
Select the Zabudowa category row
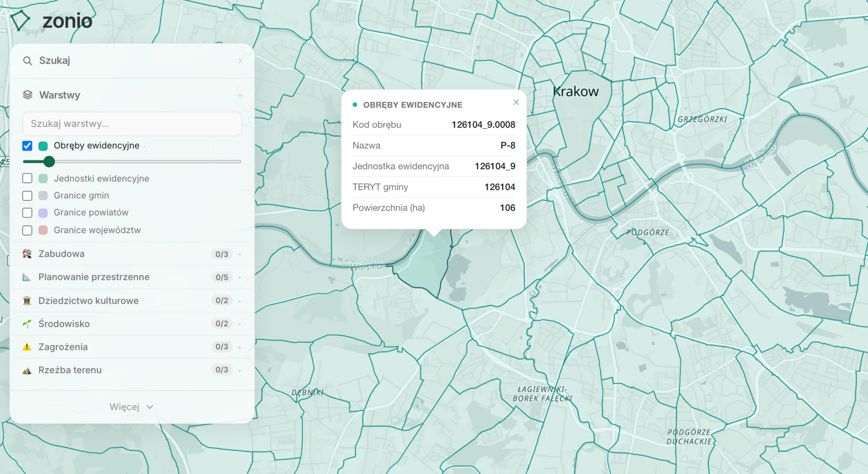[x=132, y=254]
